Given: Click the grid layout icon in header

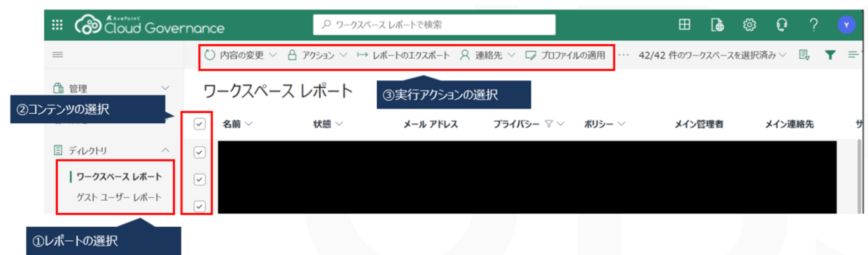Looking at the screenshot, I should coord(684,25).
